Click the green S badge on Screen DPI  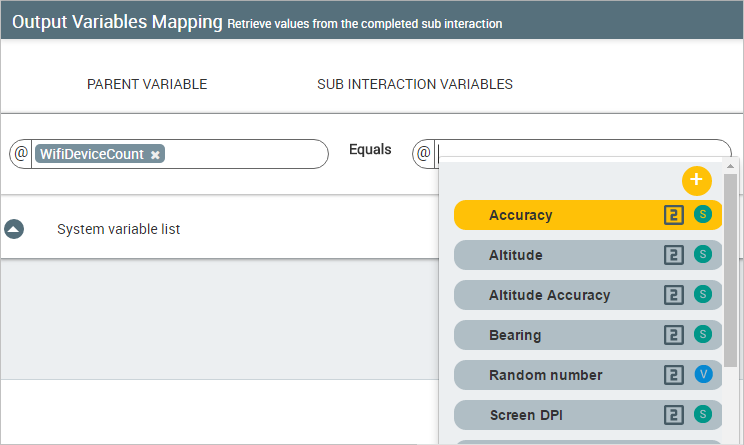point(703,414)
